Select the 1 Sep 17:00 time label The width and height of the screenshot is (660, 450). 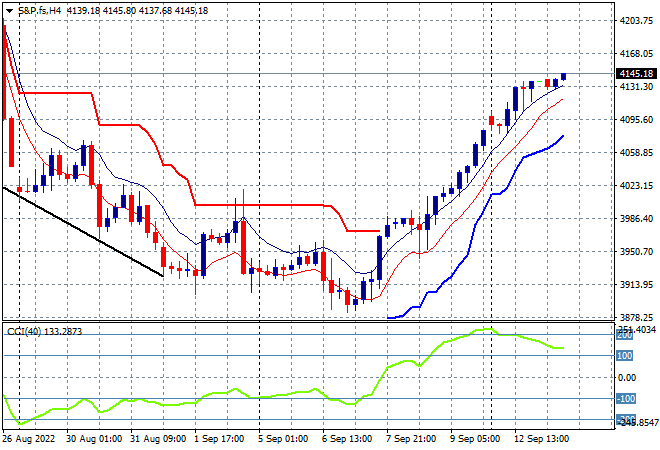click(219, 439)
